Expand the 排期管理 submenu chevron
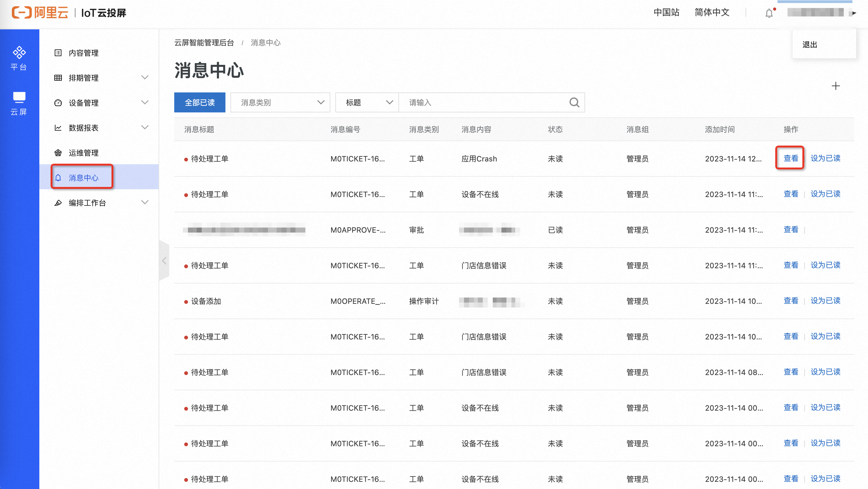This screenshot has width=868, height=489. pyautogui.click(x=145, y=77)
